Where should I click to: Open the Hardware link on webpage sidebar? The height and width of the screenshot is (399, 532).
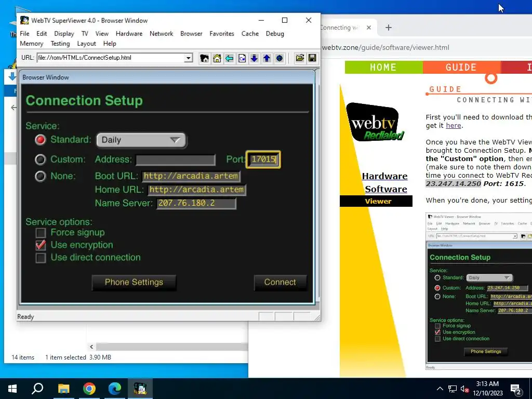385,176
